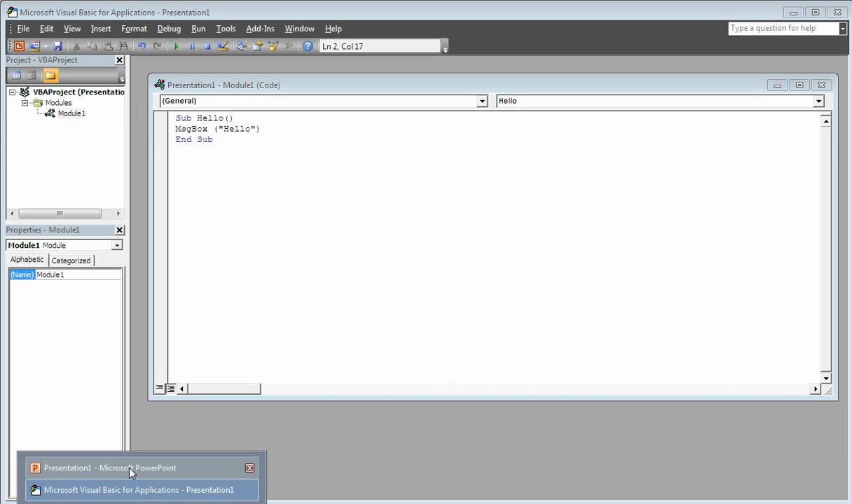Save the project with the floppy icon
Screen dimensions: 852x504
click(57, 46)
